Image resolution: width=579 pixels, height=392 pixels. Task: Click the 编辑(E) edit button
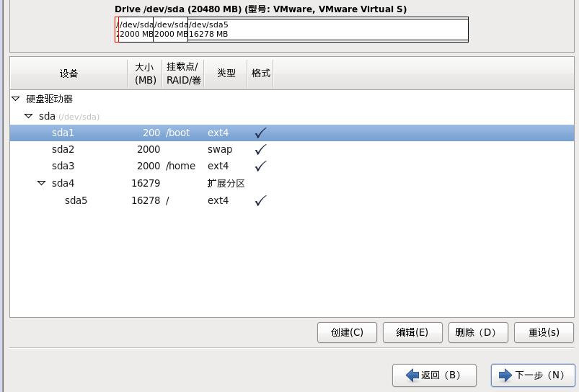click(x=412, y=333)
